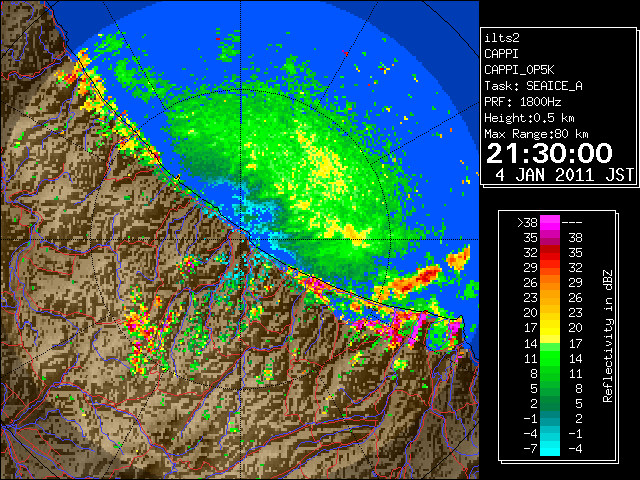This screenshot has width=640, height=480.
Task: Click the 'ilts2' radar name text
Action: [502, 38]
